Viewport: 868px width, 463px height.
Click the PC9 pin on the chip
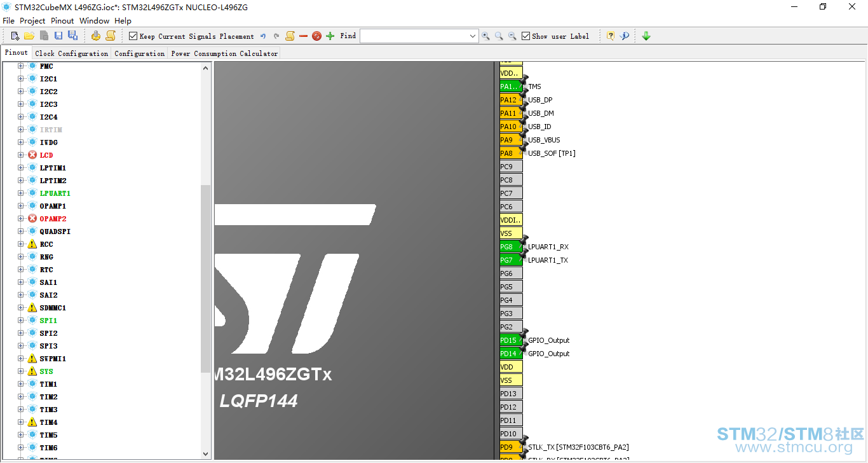[x=511, y=167]
